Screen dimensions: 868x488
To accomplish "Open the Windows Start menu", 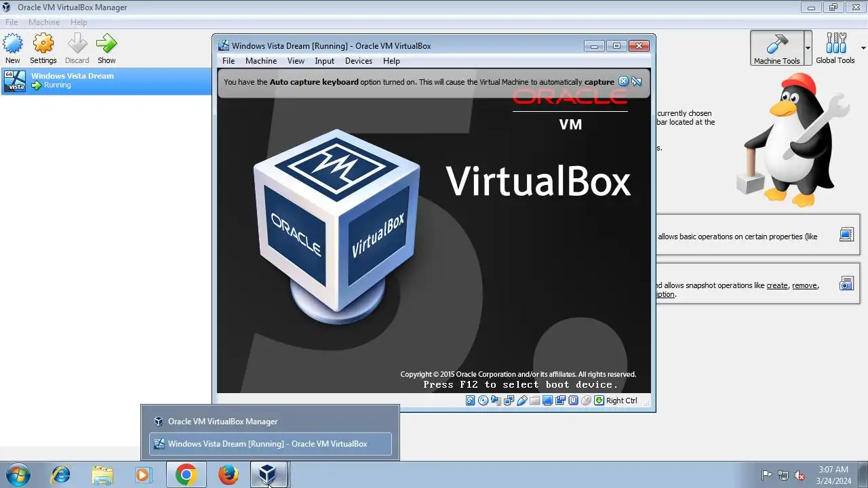I will (18, 474).
